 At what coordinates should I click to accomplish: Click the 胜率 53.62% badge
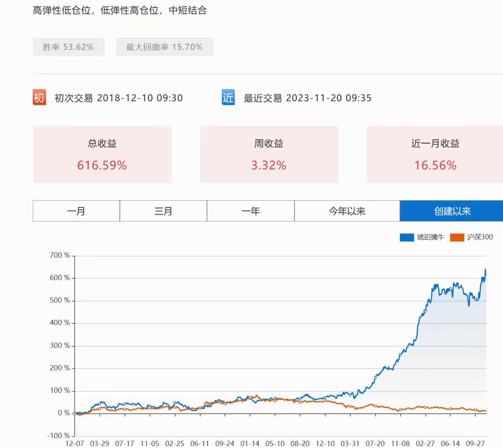click(68, 47)
